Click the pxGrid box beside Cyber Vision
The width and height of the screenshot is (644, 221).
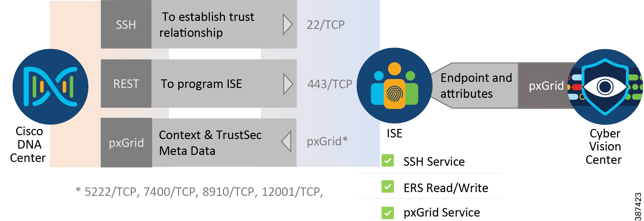pos(546,86)
